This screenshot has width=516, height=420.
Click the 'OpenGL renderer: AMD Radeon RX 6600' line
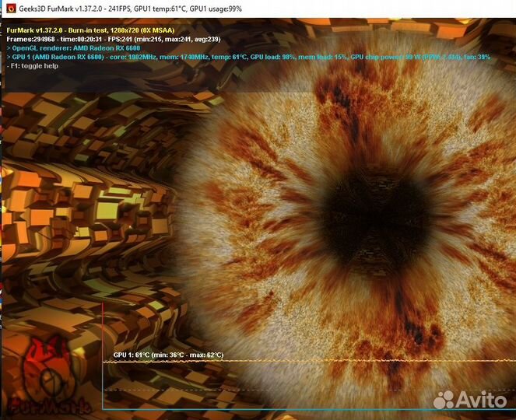73,48
